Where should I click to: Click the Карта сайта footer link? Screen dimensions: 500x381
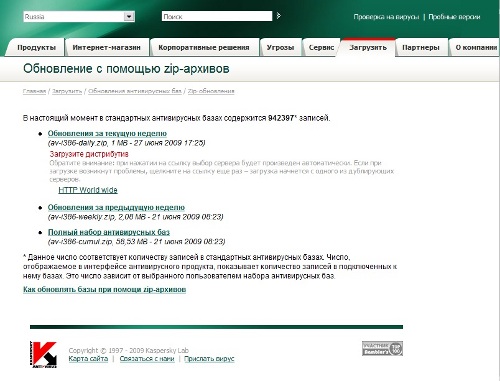pos(88,359)
